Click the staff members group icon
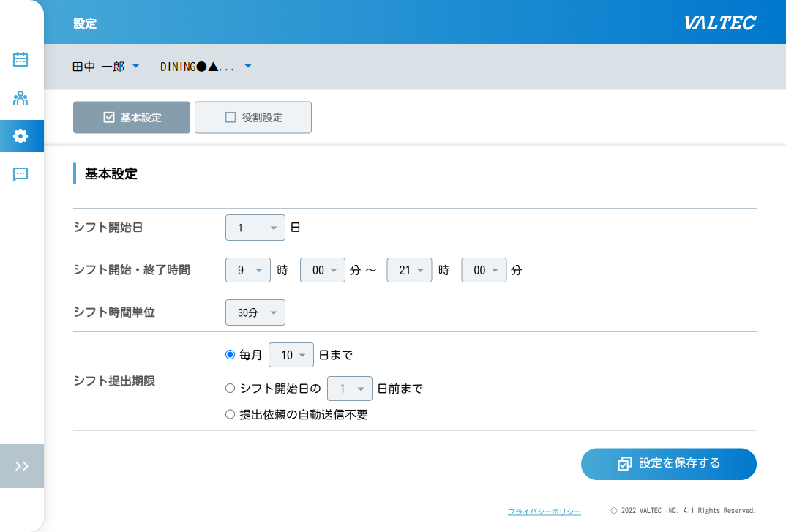Viewport: 786px width, 532px height. pos(20,98)
